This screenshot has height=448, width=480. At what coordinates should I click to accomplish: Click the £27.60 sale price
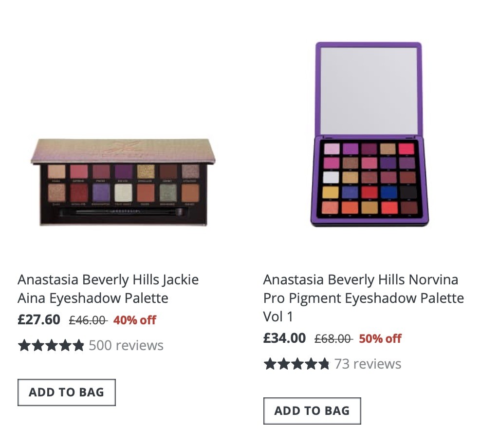pyautogui.click(x=38, y=320)
